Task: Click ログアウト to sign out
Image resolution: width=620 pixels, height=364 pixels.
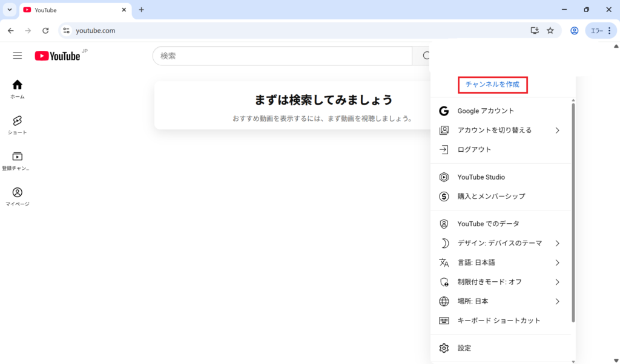Action: click(501, 149)
